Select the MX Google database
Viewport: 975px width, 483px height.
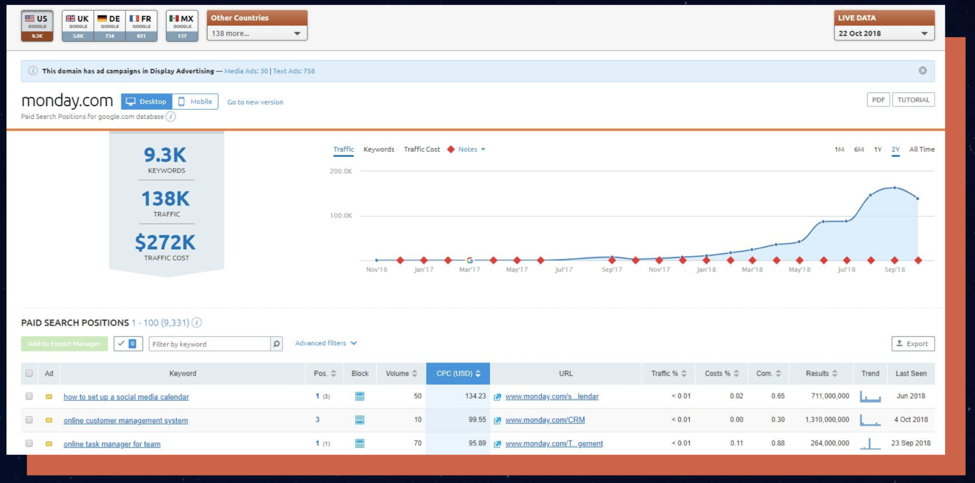[182, 26]
